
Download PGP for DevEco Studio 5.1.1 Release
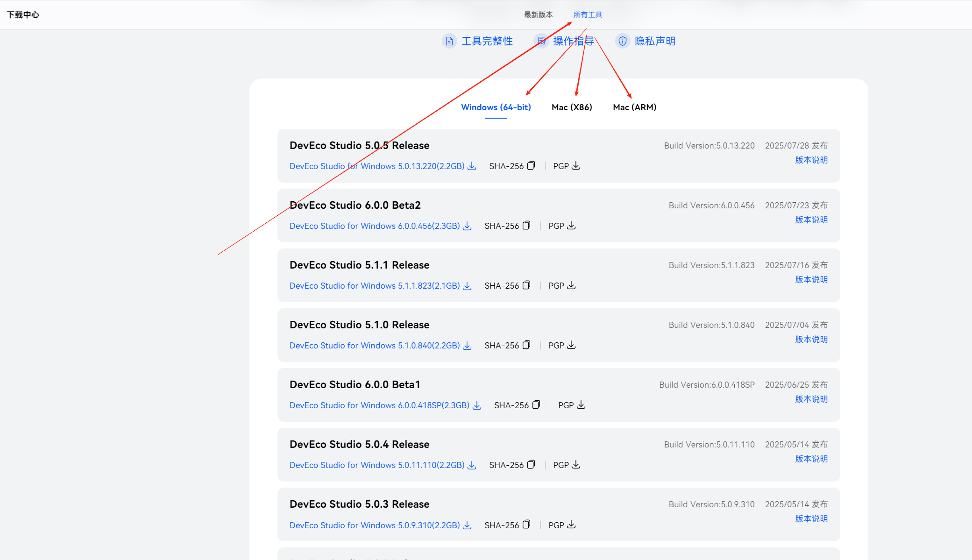tap(572, 285)
